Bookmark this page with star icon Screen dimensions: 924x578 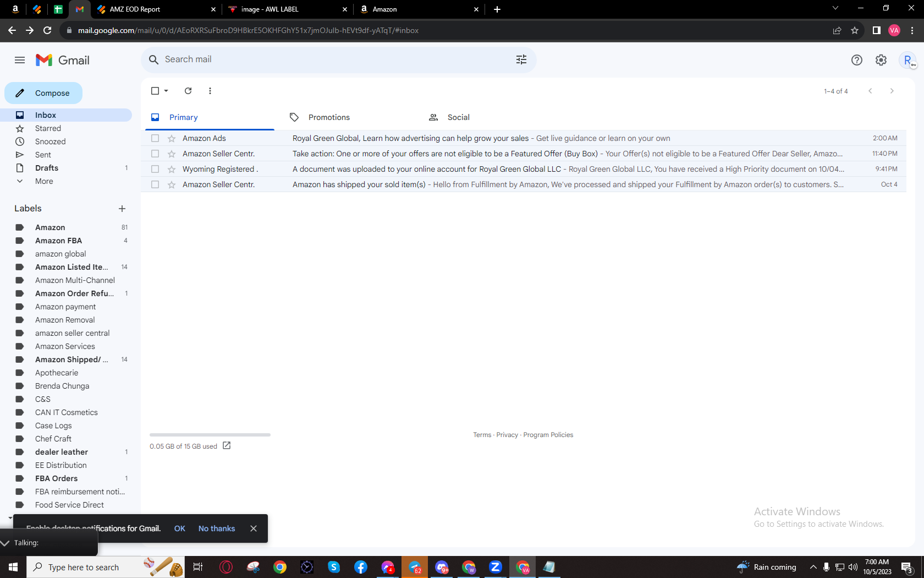(x=855, y=30)
